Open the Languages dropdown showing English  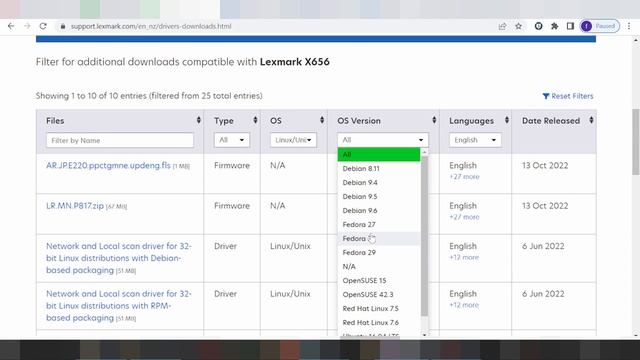click(x=475, y=140)
